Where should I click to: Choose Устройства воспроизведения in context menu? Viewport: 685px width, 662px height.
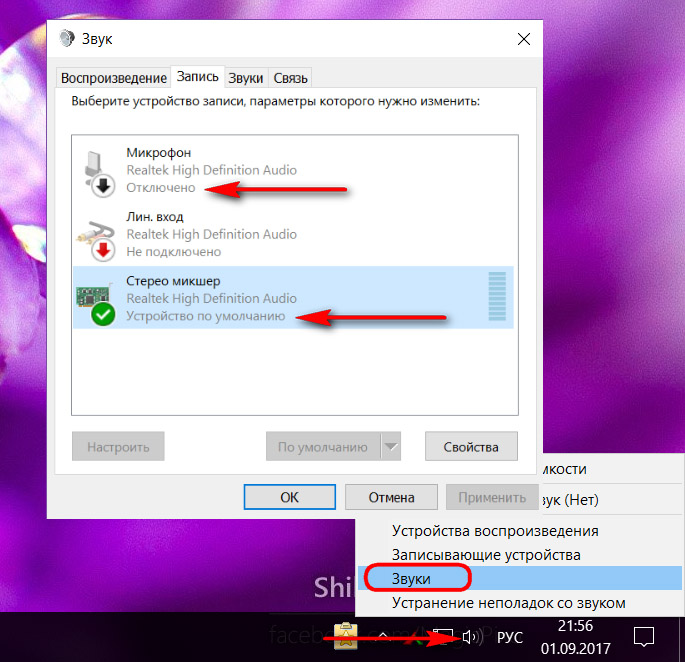click(x=495, y=530)
